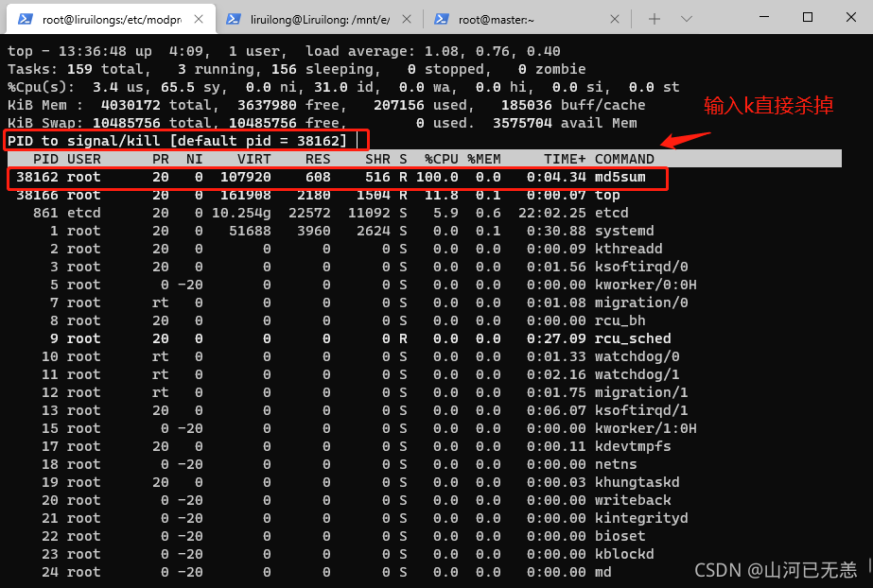Minimize the terminal window
The width and height of the screenshot is (873, 588).
[x=764, y=17]
